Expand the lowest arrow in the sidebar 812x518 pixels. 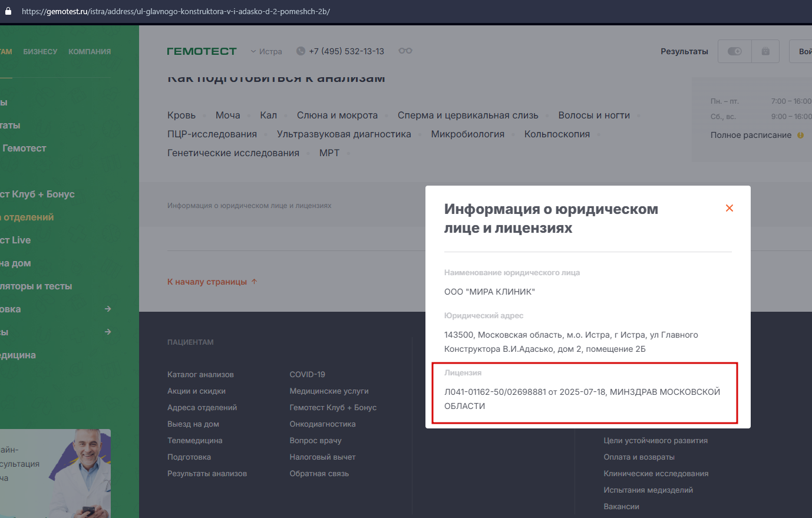pos(108,332)
